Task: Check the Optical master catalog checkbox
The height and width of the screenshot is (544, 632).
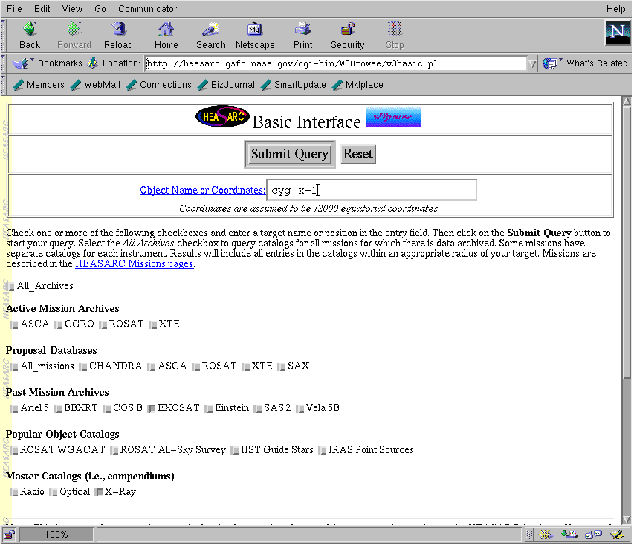Action: pyautogui.click(x=53, y=492)
